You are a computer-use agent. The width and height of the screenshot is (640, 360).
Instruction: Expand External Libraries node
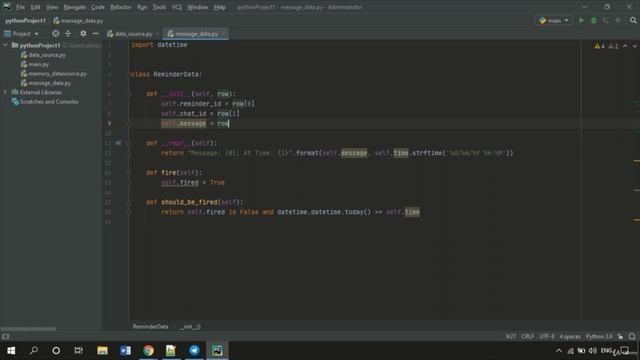click(5, 92)
